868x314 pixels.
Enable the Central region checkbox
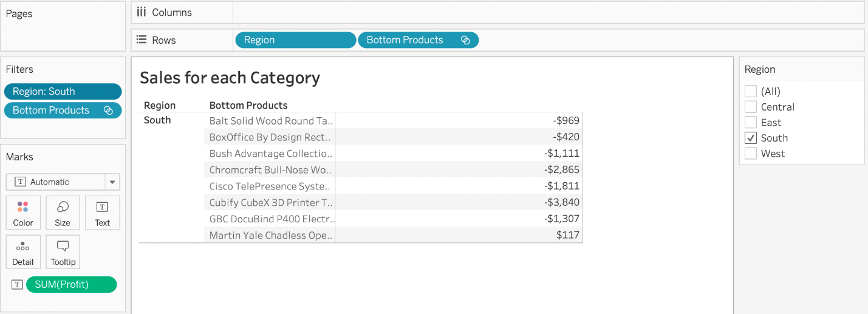751,107
